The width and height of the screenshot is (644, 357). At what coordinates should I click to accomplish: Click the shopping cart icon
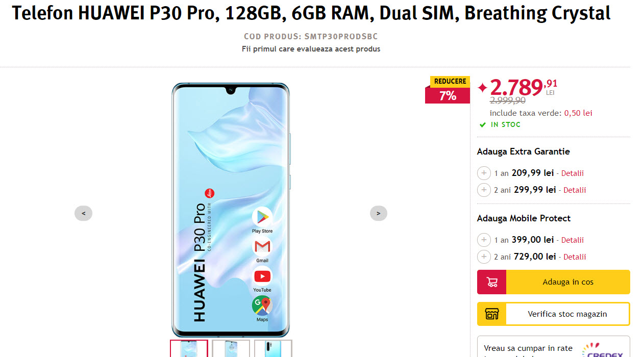point(492,282)
